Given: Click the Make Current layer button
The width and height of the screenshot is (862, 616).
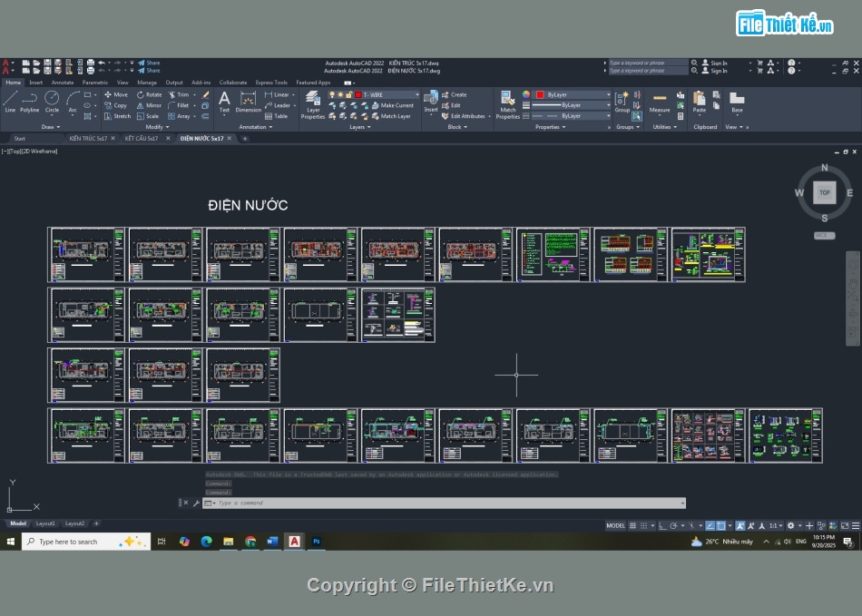Looking at the screenshot, I should click(397, 105).
